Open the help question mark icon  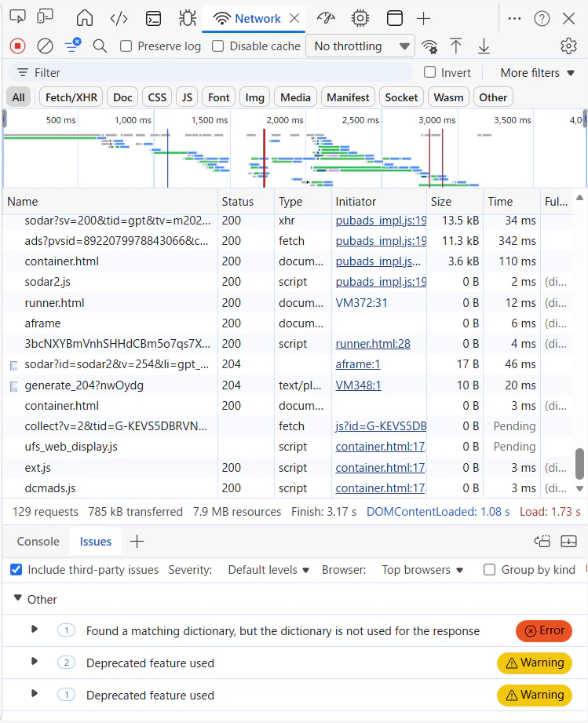click(542, 18)
